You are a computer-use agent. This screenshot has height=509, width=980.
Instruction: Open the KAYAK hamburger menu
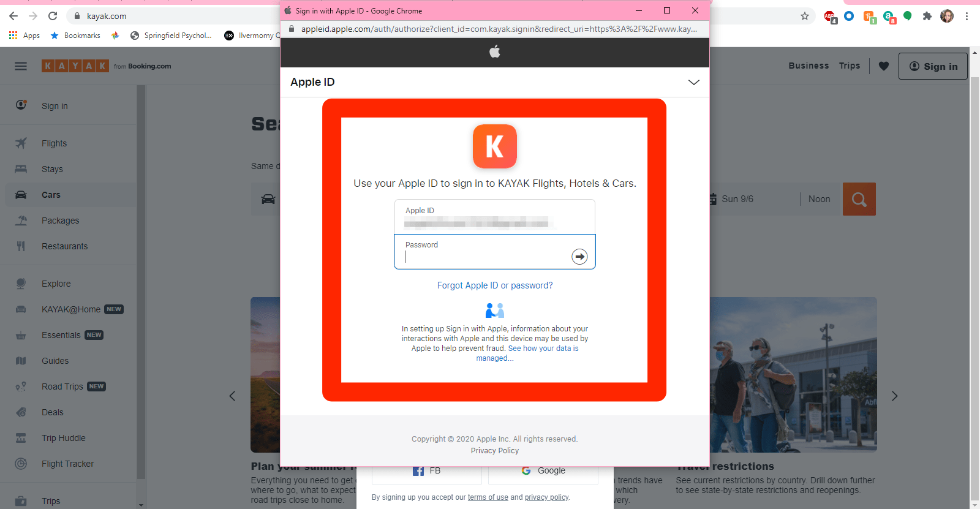coord(21,66)
